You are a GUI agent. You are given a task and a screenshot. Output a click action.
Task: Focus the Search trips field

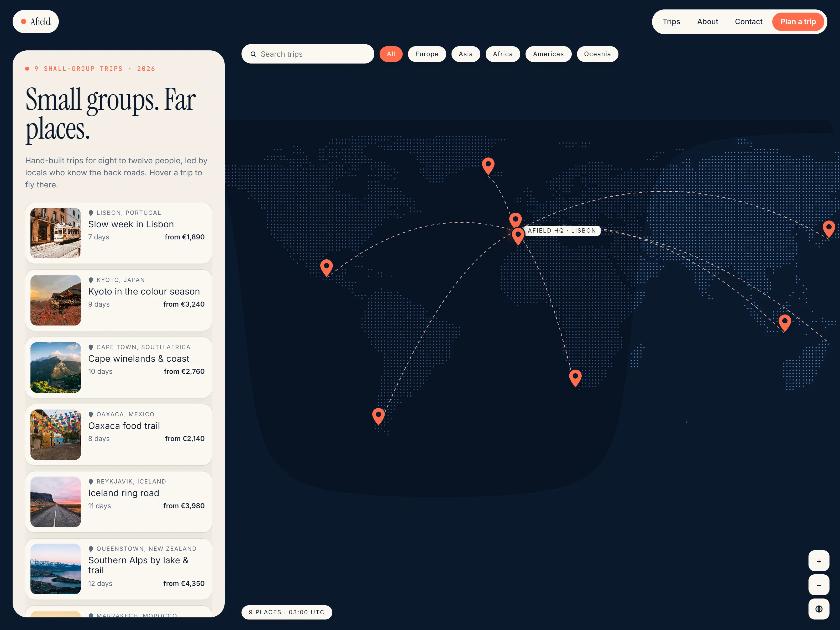308,54
